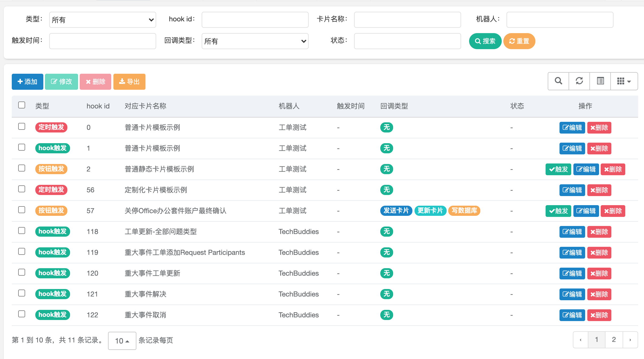Image resolution: width=644 pixels, height=359 pixels.
Task: Click the green 搜索 search button
Action: (x=485, y=41)
